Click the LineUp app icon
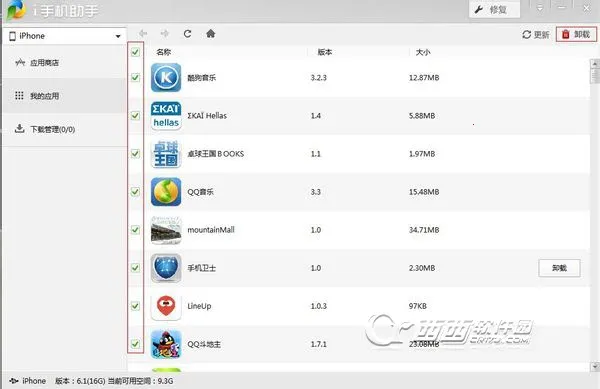Viewport: 600px width, 389px height. (x=166, y=306)
